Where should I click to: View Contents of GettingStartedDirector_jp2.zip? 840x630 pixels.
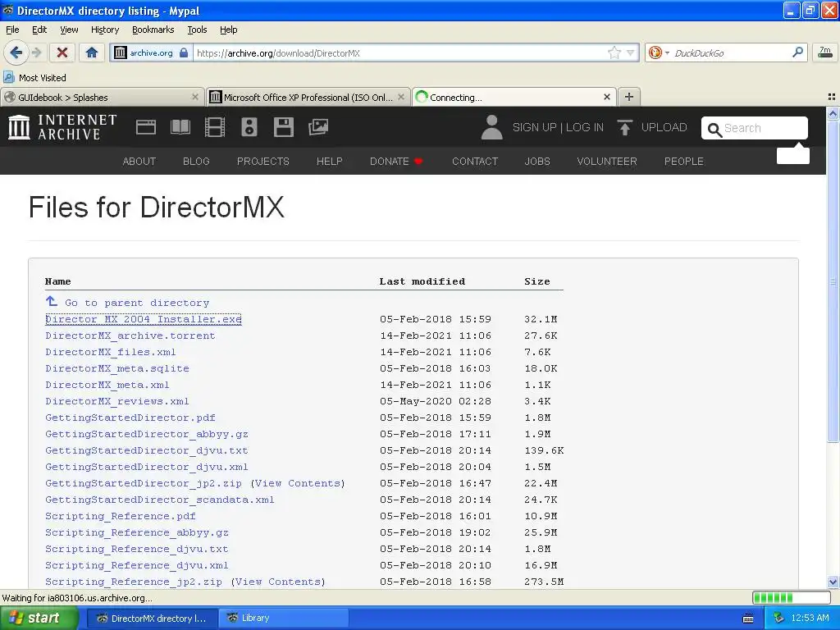click(298, 483)
